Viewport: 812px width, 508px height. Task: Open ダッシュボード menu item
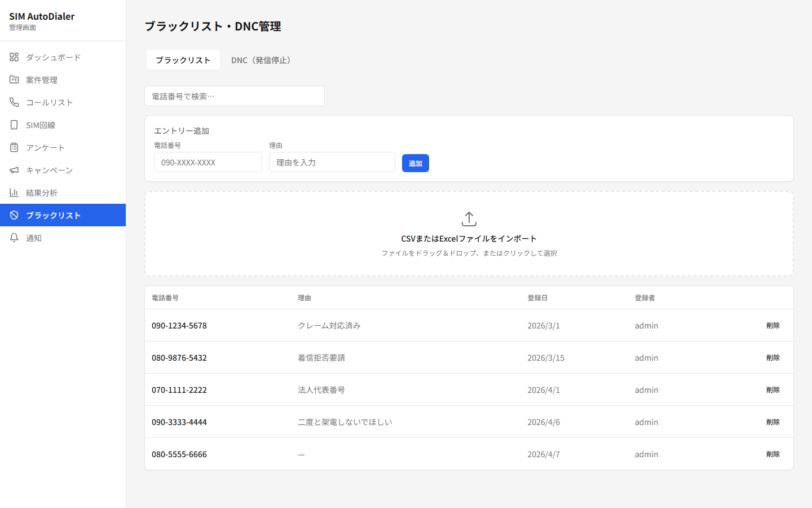pyautogui.click(x=63, y=57)
